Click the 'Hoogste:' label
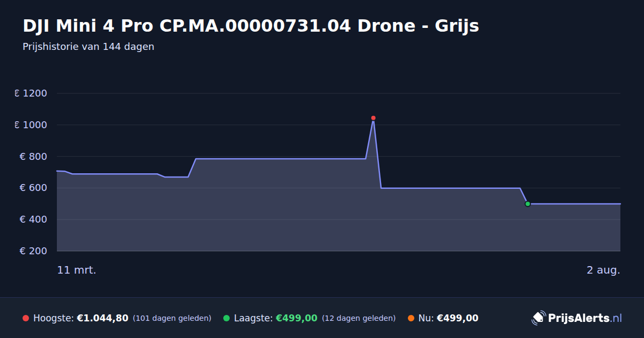Screen dimensions: 644x338 click(53, 318)
